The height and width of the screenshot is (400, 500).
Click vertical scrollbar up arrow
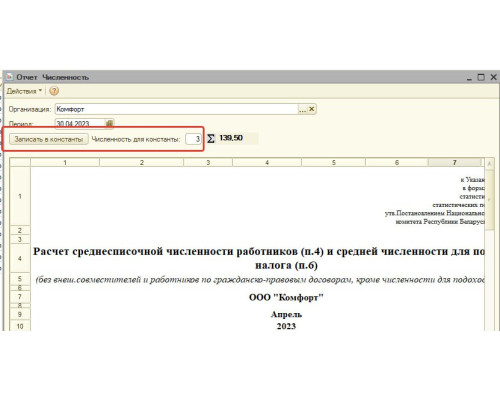coord(489,164)
